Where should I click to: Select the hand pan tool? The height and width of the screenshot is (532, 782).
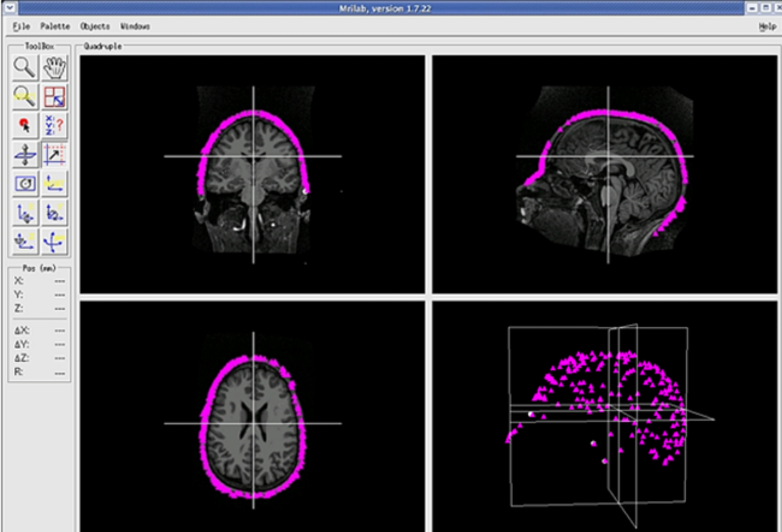click(55, 68)
